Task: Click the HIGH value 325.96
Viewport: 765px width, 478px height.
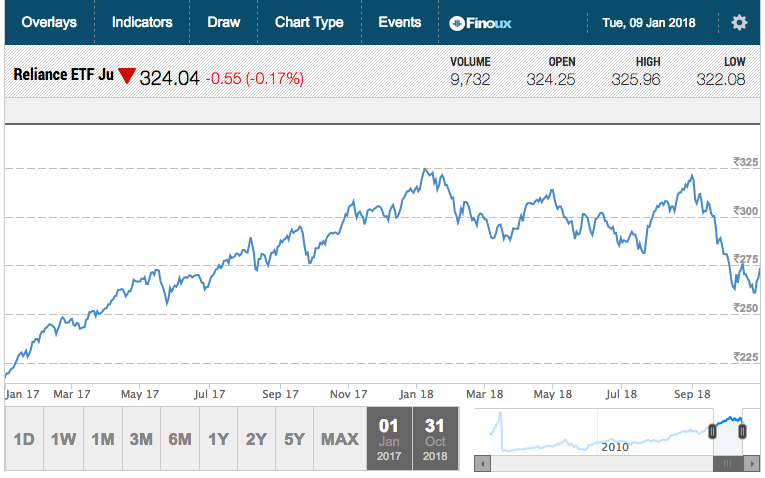Action: coord(636,79)
